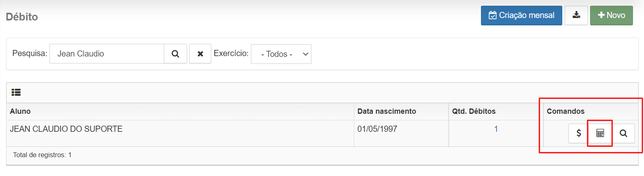Click the Total de registros footer text
644x176 pixels.
pyautogui.click(x=42, y=155)
